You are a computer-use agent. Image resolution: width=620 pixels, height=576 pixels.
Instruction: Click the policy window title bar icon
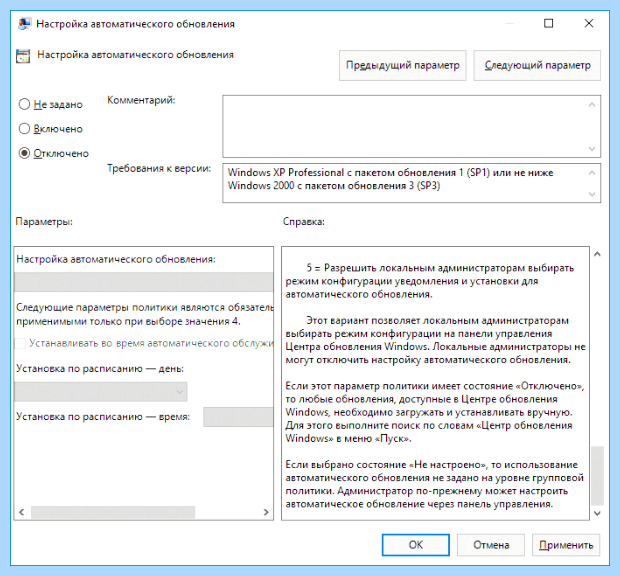(x=24, y=24)
